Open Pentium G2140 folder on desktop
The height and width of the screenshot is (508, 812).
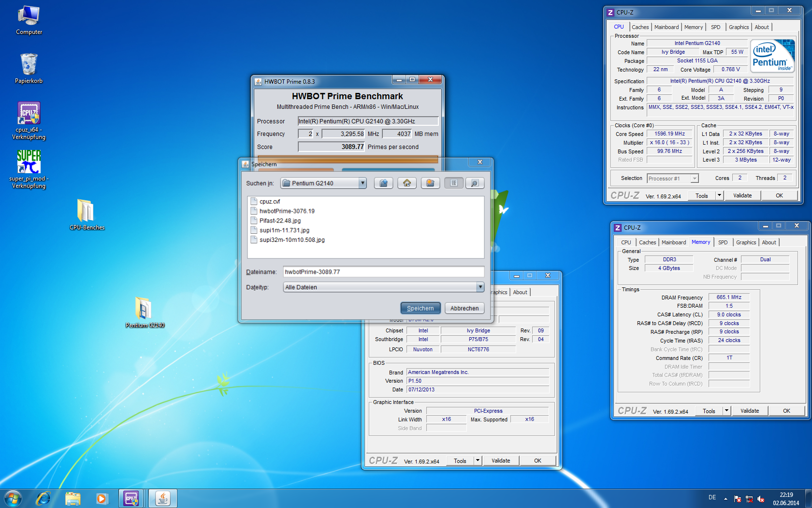(x=145, y=313)
